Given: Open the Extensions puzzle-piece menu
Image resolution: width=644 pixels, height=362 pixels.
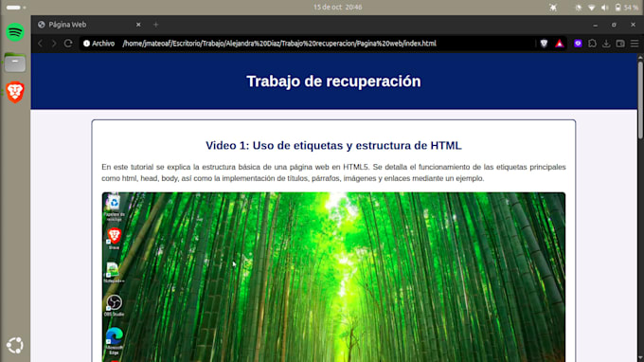Looking at the screenshot, I should [x=592, y=44].
